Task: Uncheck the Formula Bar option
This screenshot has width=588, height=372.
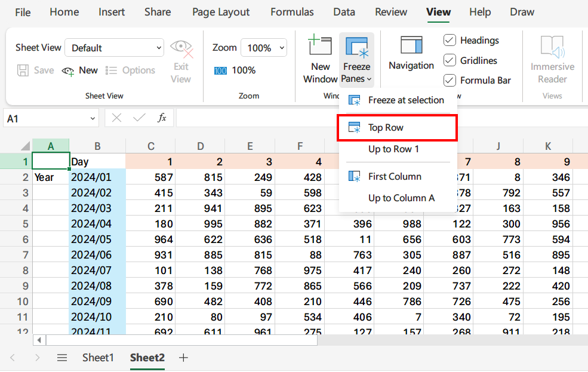Action: [450, 79]
